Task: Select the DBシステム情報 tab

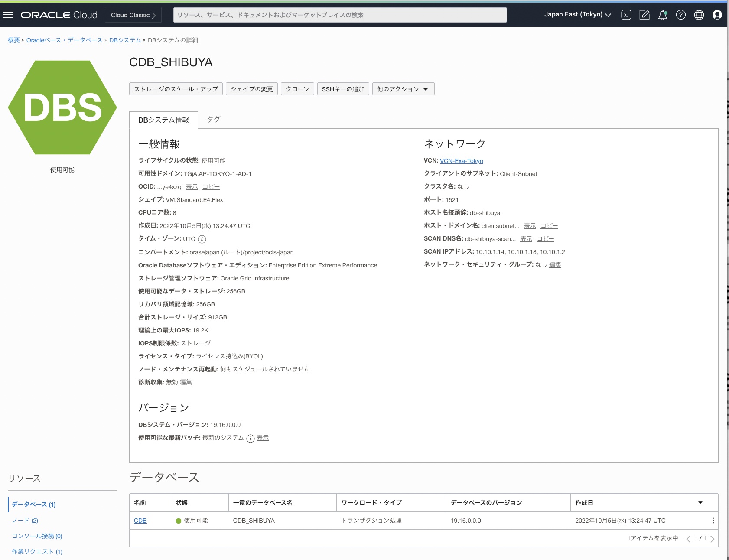Action: (163, 120)
